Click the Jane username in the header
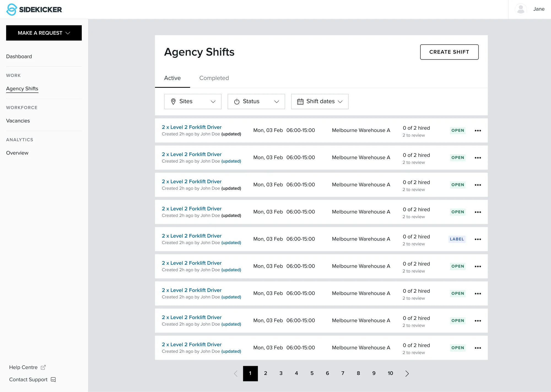Viewport: 551px width, 392px height. (x=539, y=9)
